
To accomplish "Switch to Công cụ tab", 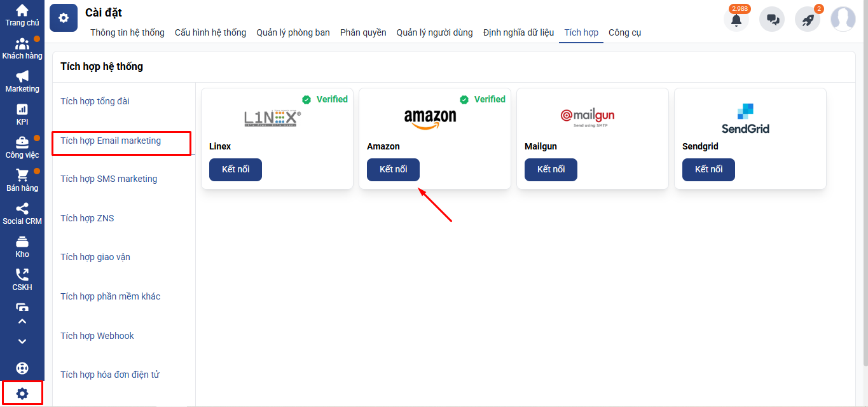I will pos(624,32).
